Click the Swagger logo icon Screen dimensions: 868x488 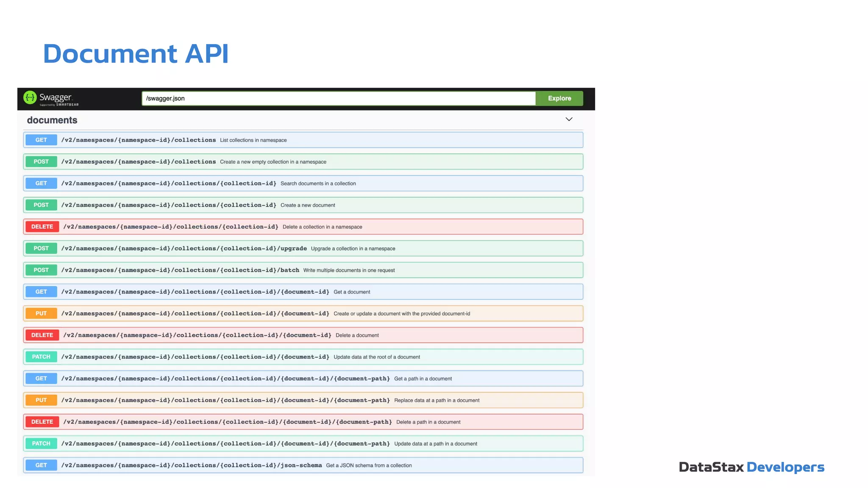coord(30,97)
